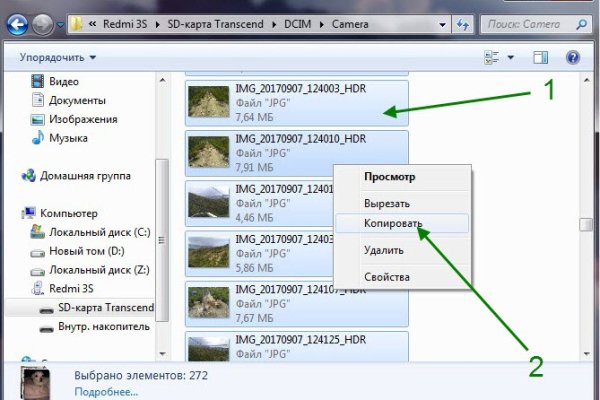This screenshot has width=600, height=400.
Task: Select SD-карта Transcend in navigation tree
Action: (x=104, y=307)
